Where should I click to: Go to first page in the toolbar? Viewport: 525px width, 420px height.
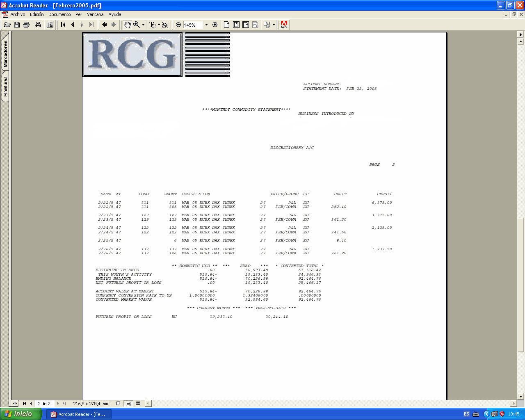[x=63, y=25]
